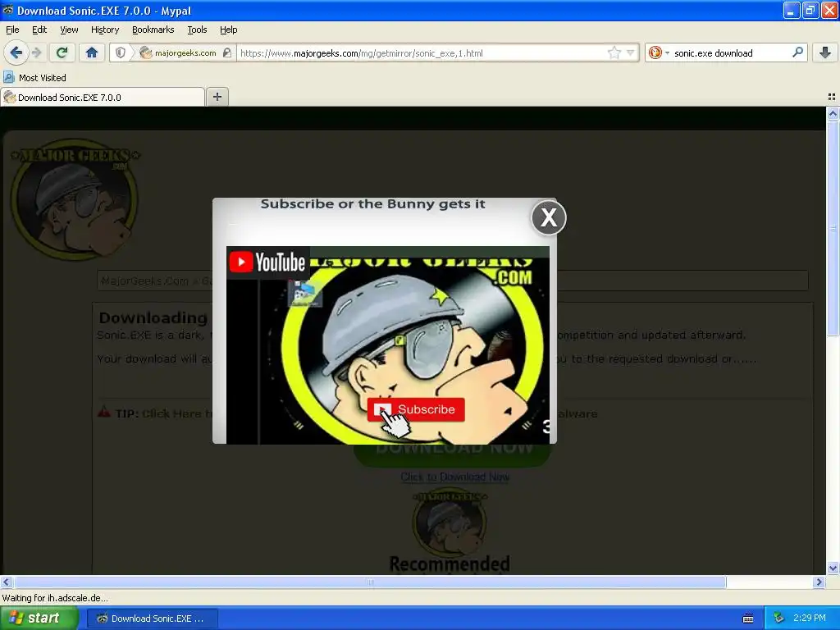Click the lock permissions icon in address bar
This screenshot has height=630, width=840.
coord(227,52)
